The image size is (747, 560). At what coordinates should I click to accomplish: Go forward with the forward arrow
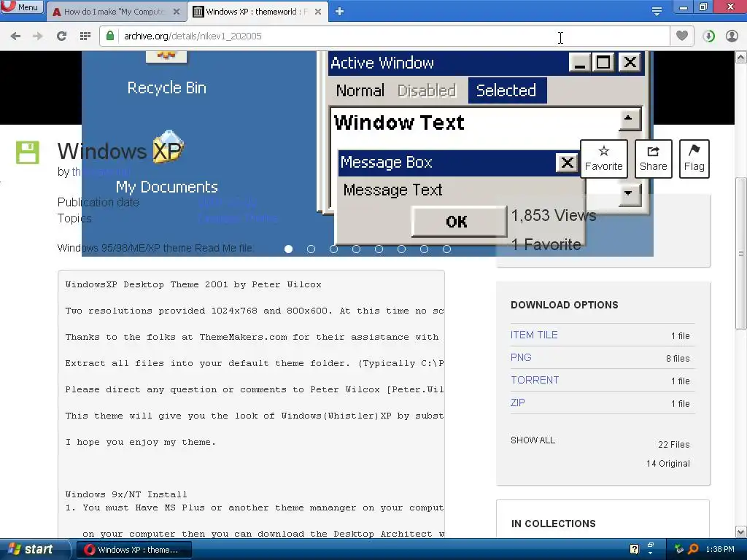coord(38,36)
